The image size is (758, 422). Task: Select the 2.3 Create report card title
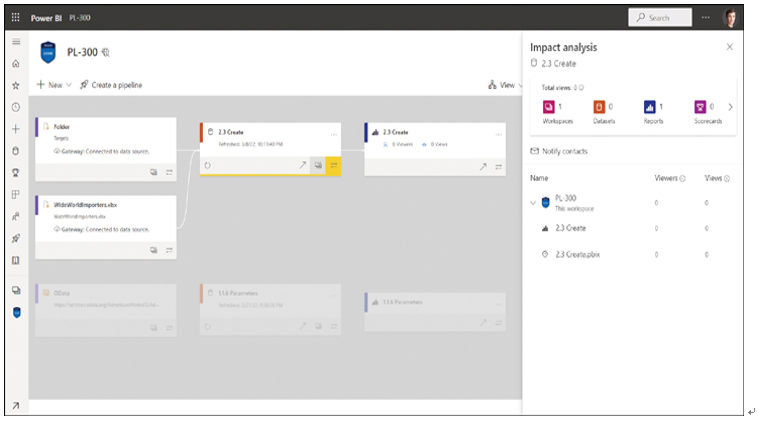click(395, 132)
